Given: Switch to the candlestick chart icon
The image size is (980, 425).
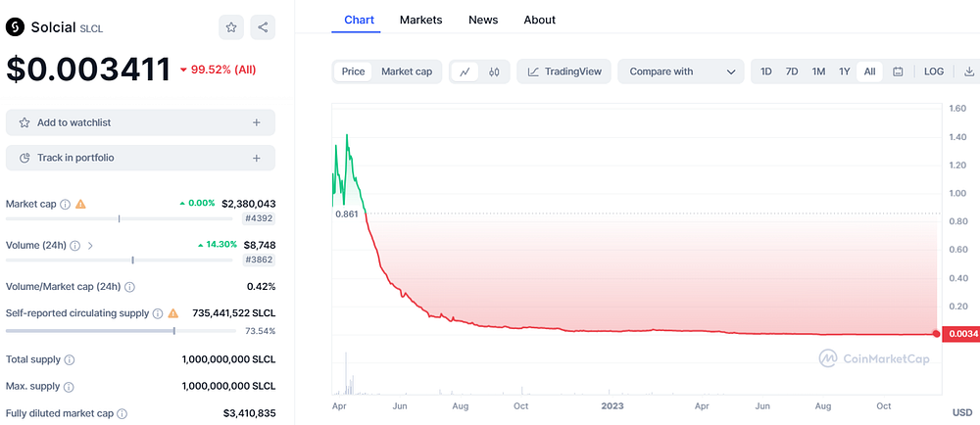Looking at the screenshot, I should [494, 71].
